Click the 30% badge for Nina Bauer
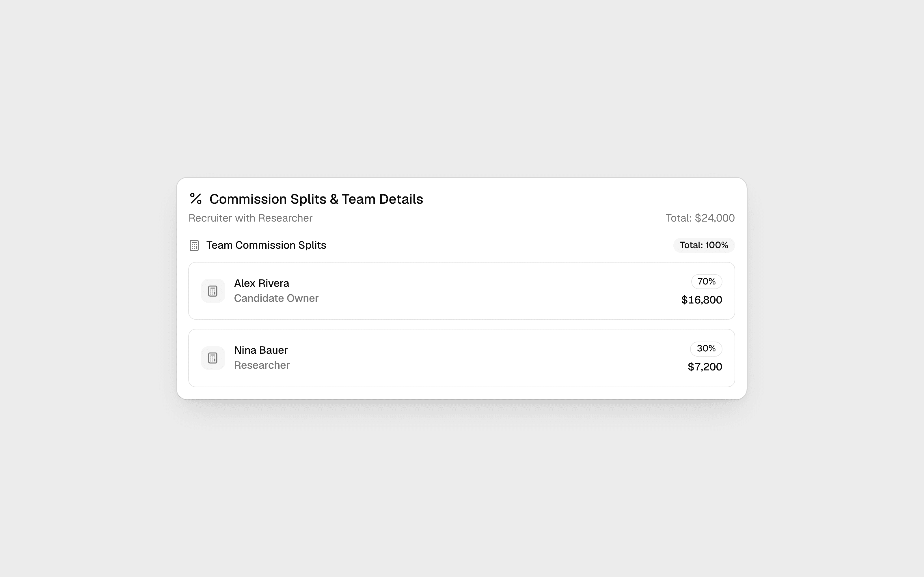Screen dimensions: 924x577 [x=706, y=349]
